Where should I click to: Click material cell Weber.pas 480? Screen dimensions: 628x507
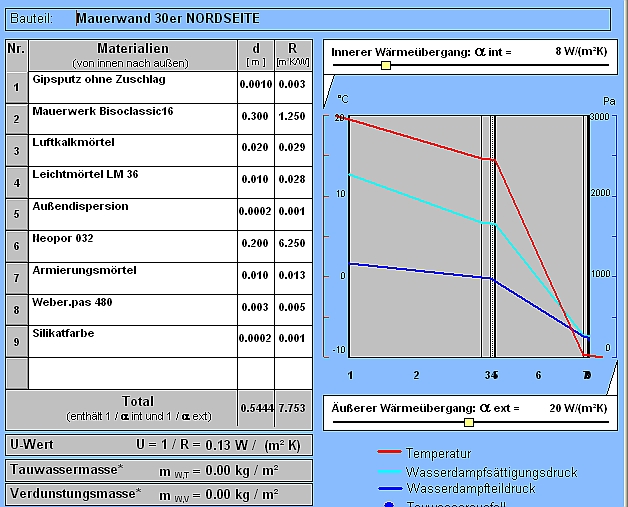tap(133, 310)
